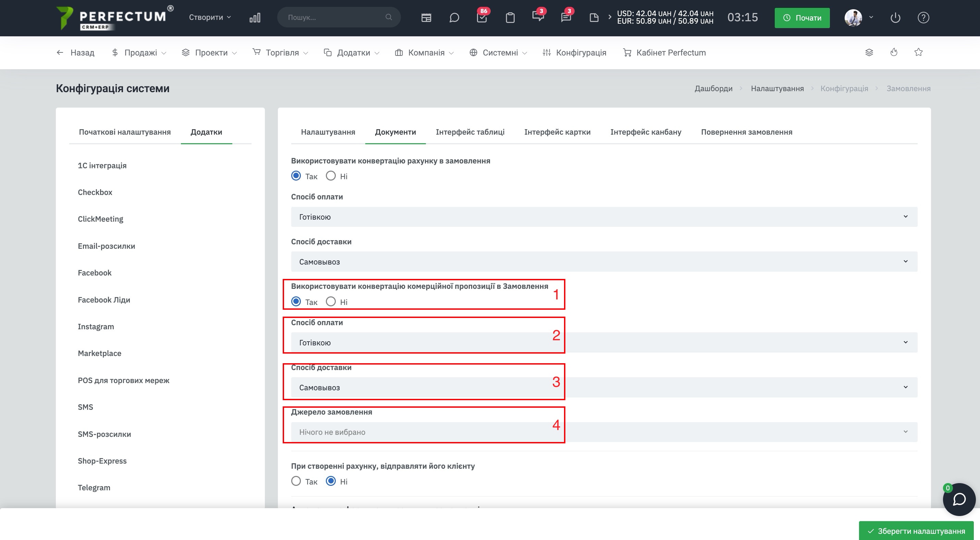
Task: Open the floating support chat widget
Action: (x=959, y=499)
